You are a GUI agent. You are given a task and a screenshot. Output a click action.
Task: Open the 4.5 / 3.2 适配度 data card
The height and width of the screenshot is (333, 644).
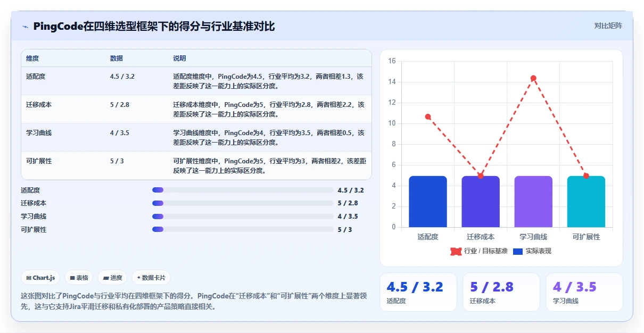[x=418, y=292]
